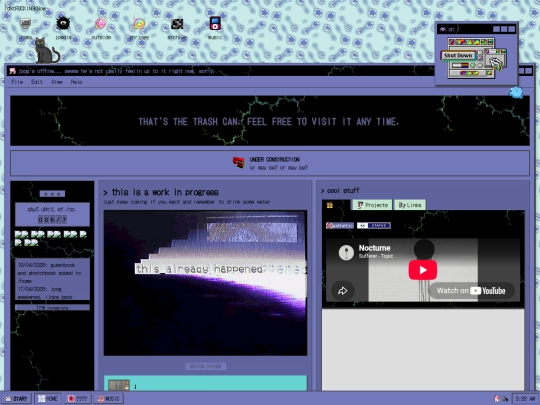Open the ???? taskbar item
Viewport: 540px width, 405px height.
(x=77, y=398)
